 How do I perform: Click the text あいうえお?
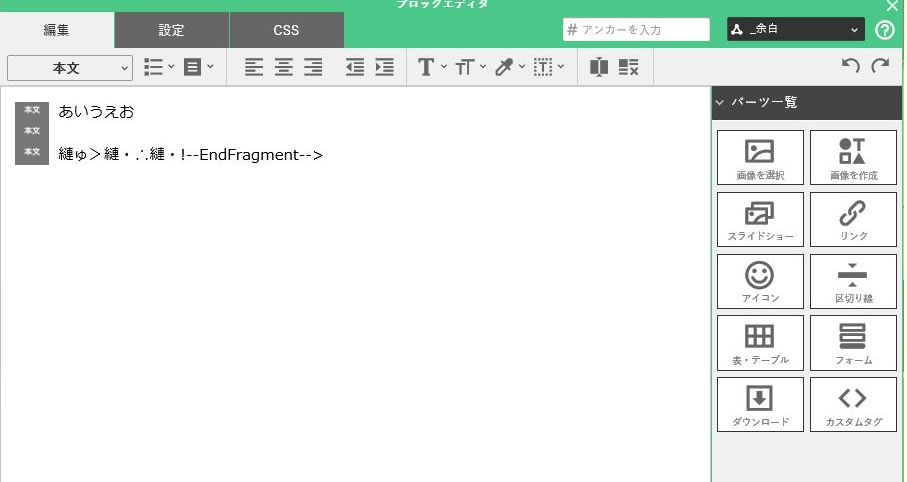96,112
